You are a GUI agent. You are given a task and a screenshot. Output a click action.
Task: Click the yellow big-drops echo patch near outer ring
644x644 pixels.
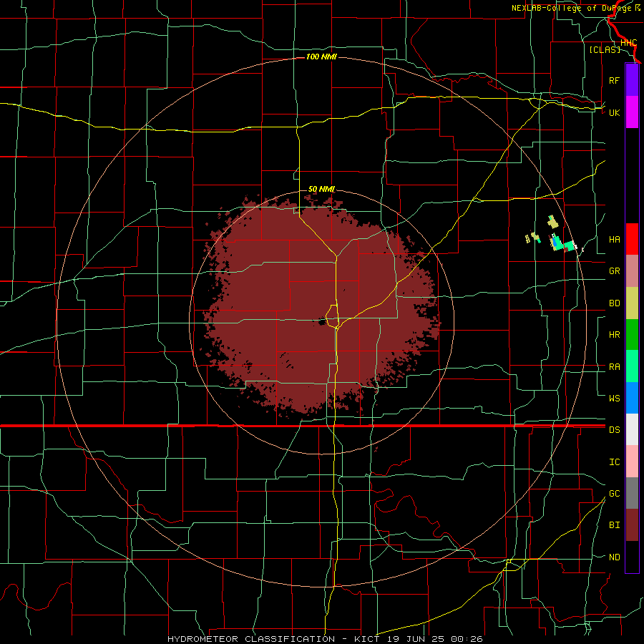pyautogui.click(x=554, y=223)
